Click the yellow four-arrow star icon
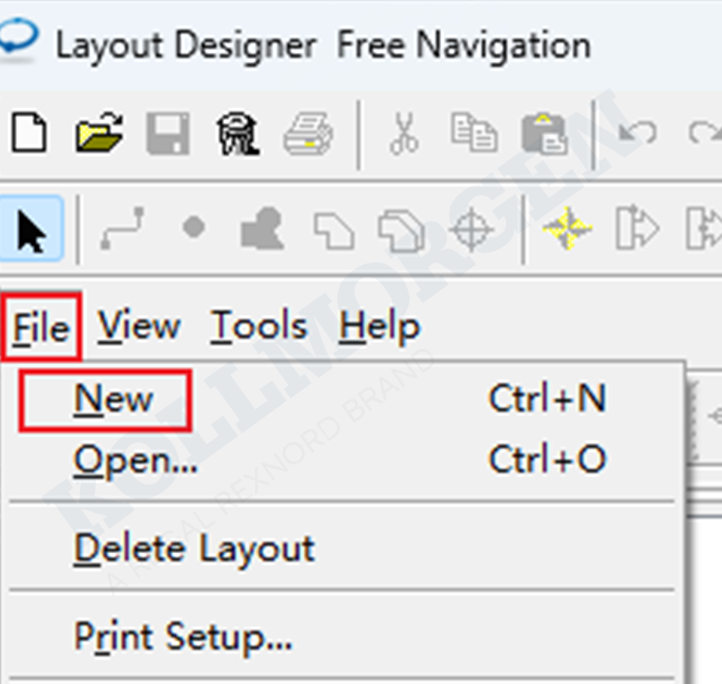Screen dimensions: 722x684 pyautogui.click(x=567, y=230)
